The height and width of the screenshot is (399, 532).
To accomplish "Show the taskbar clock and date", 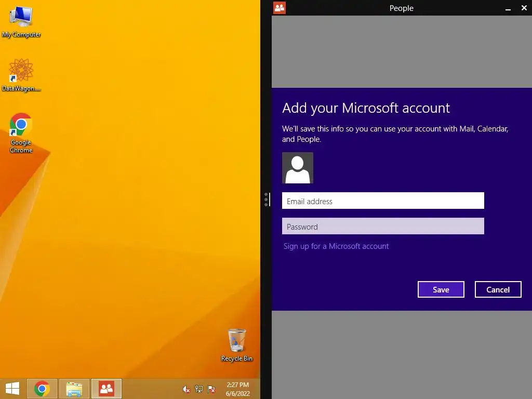I will [x=238, y=389].
